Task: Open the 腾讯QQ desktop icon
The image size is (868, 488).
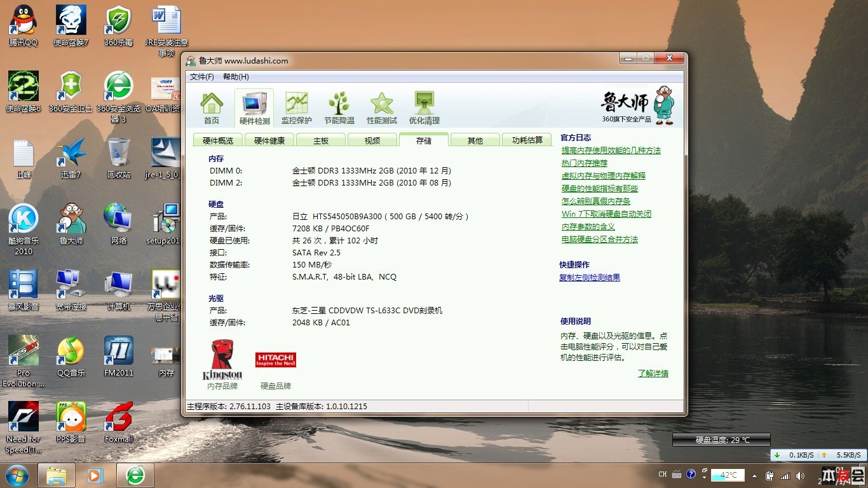Action: point(24,25)
